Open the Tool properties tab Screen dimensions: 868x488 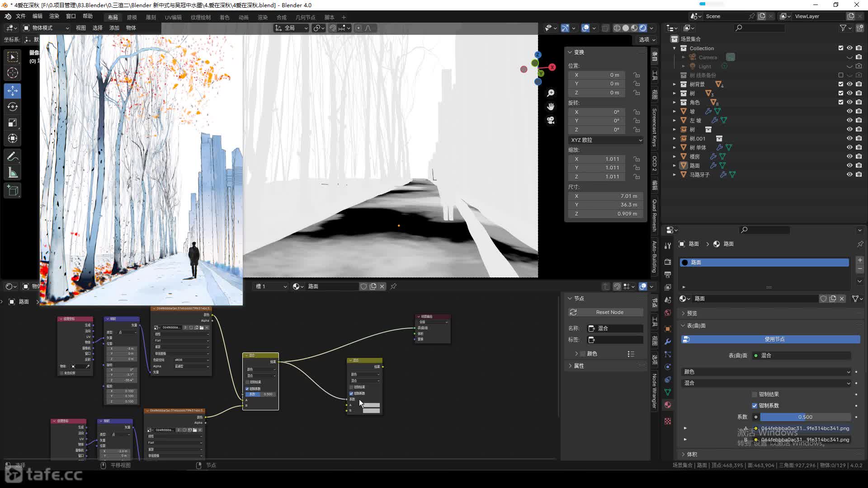pyautogui.click(x=668, y=246)
